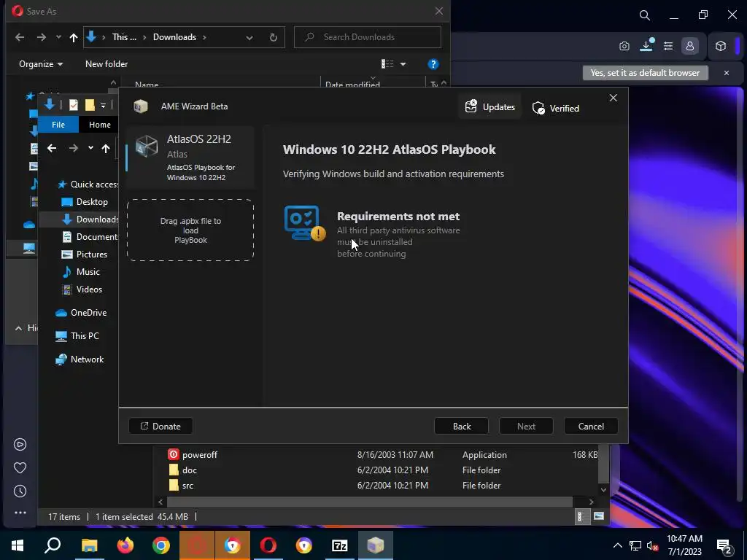Image resolution: width=747 pixels, height=560 pixels.
Task: Open the Opera sidebar history clock
Action: 20,491
